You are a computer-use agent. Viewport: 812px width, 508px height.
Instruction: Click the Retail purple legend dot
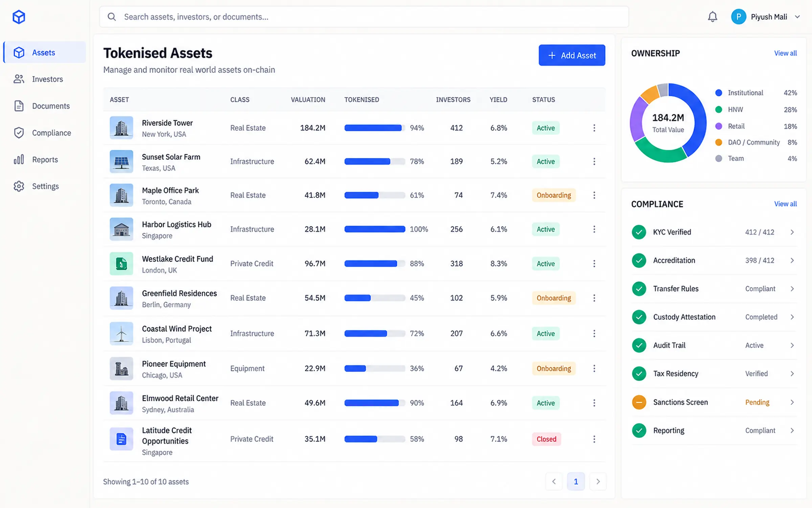pos(719,126)
